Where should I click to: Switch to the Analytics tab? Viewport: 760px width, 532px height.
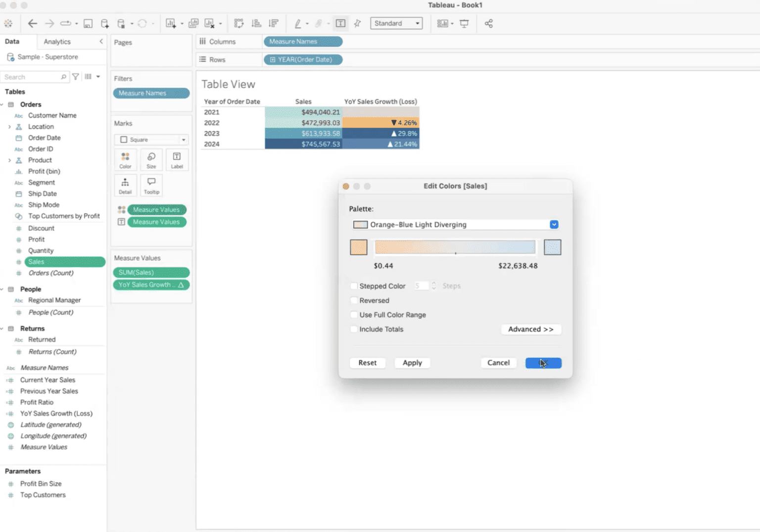coord(56,42)
